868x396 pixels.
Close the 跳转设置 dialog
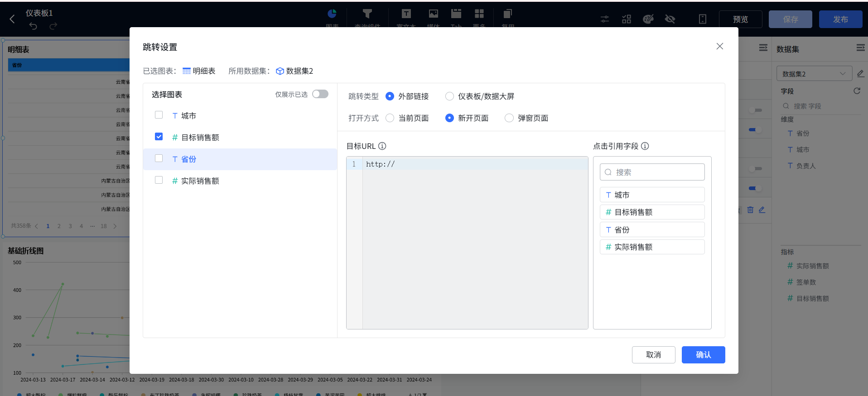tap(719, 46)
